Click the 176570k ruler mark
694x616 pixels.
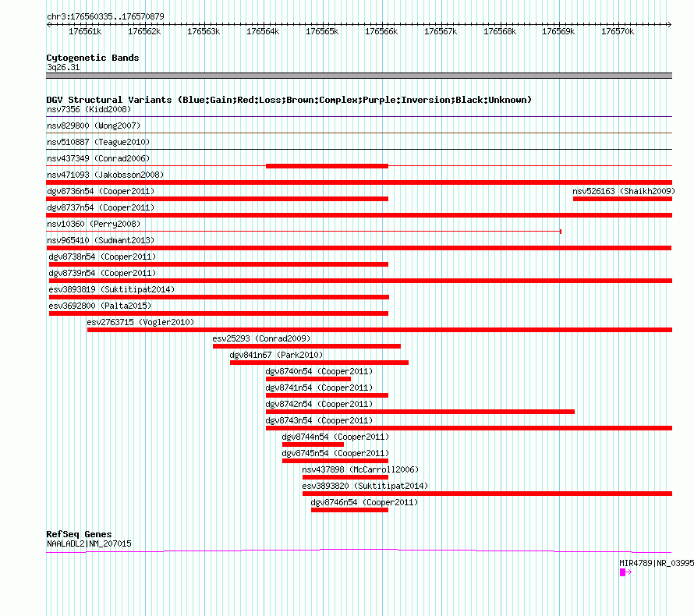click(618, 31)
